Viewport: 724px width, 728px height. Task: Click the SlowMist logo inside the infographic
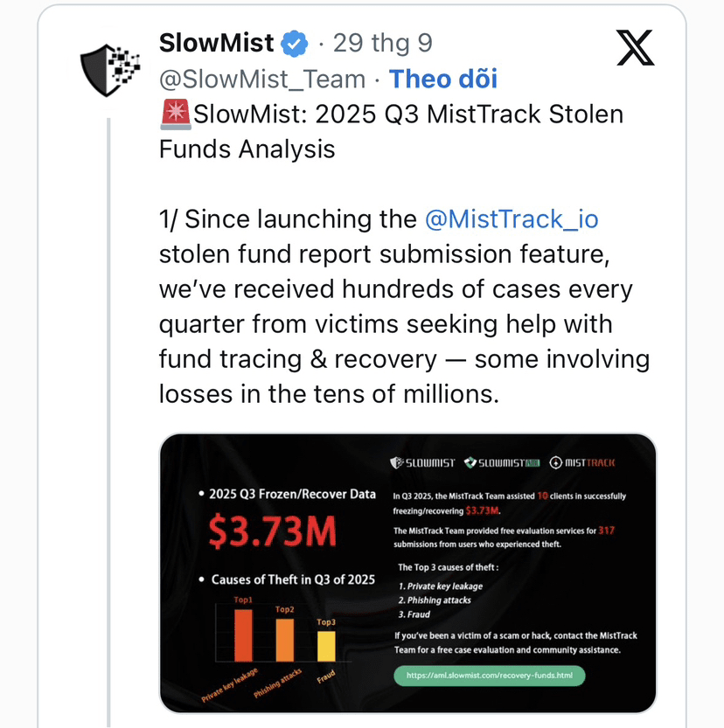[422, 462]
